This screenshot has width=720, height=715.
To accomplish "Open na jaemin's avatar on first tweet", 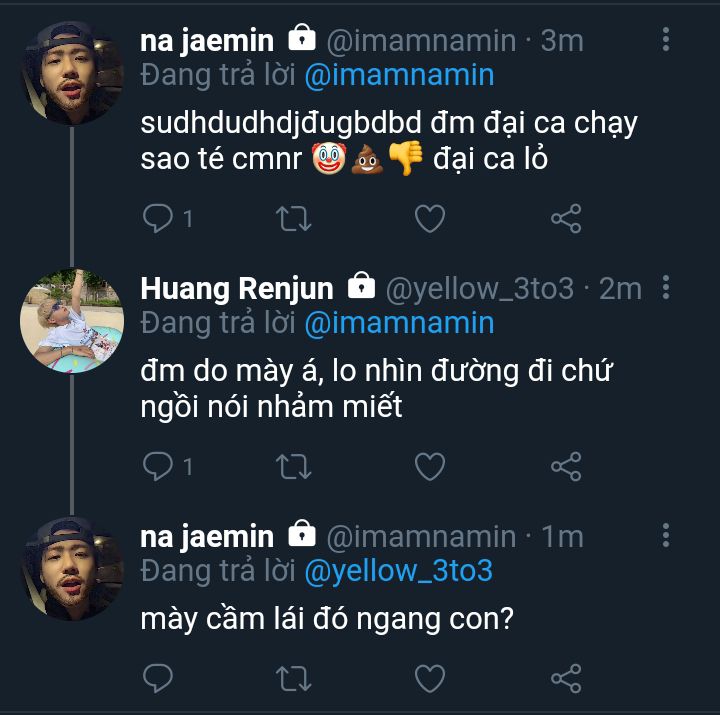I will point(72,73).
